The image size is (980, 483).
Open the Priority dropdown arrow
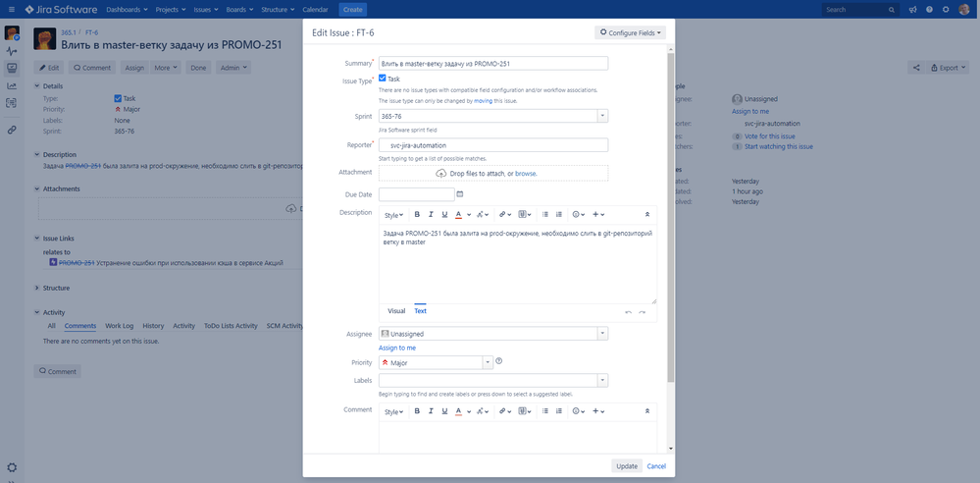pyautogui.click(x=488, y=363)
